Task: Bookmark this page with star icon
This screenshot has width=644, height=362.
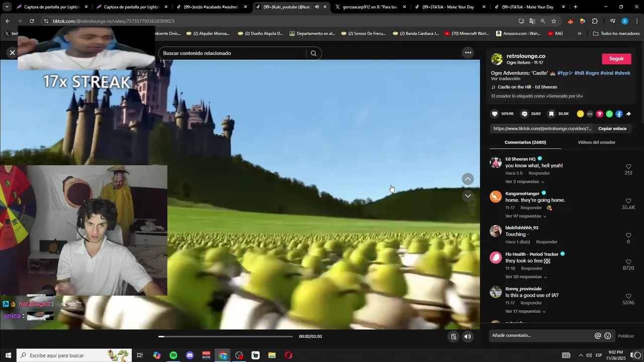Action: pos(554,21)
